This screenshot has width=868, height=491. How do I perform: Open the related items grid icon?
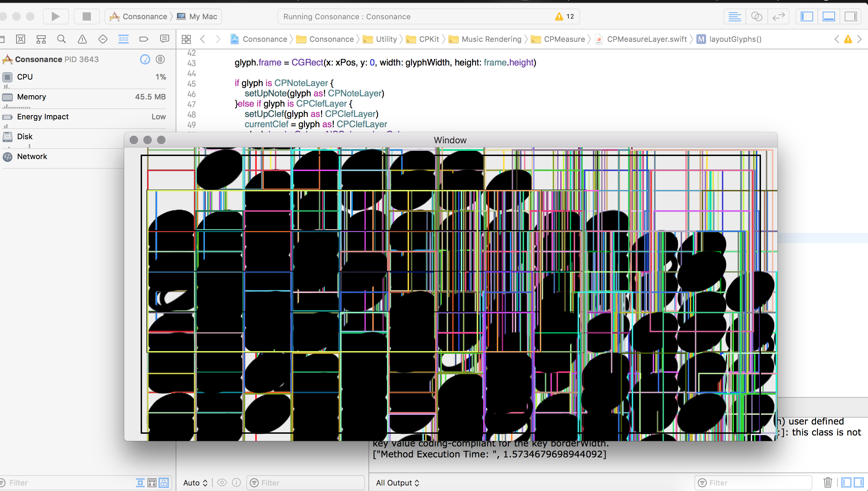(x=186, y=39)
